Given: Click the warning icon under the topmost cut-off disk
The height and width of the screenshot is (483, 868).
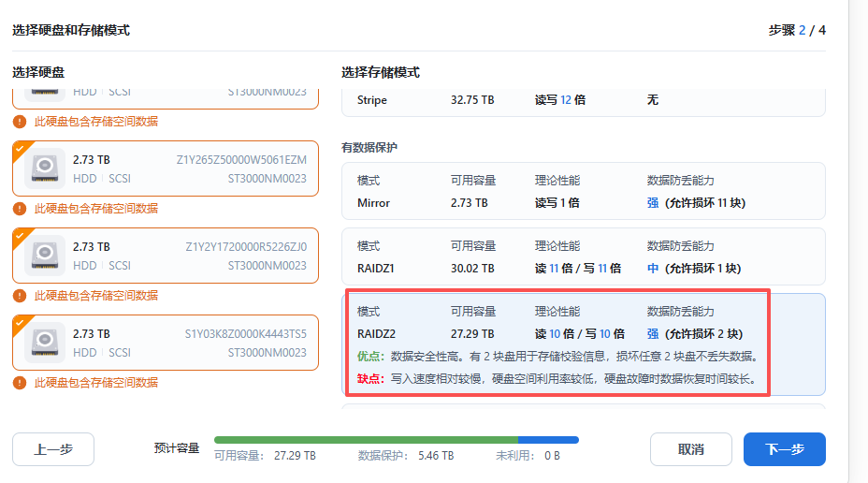Looking at the screenshot, I should tap(20, 122).
